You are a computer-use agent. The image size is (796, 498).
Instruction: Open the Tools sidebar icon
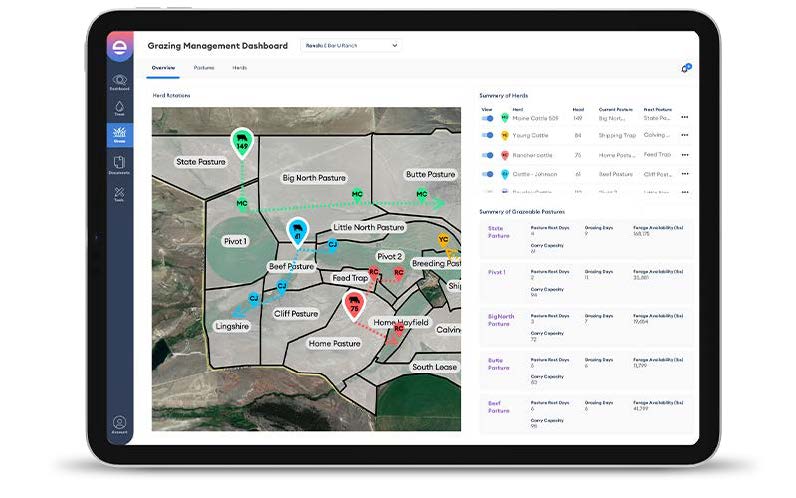pyautogui.click(x=119, y=193)
